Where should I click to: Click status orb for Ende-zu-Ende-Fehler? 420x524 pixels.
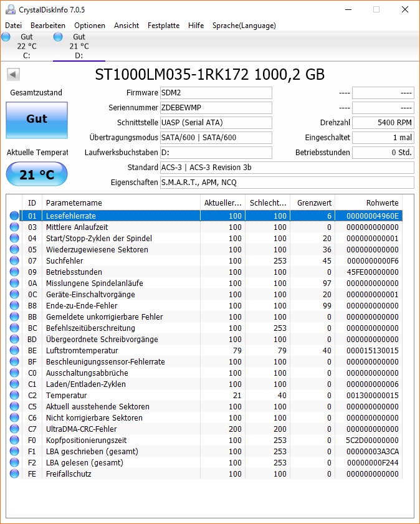coord(14,305)
